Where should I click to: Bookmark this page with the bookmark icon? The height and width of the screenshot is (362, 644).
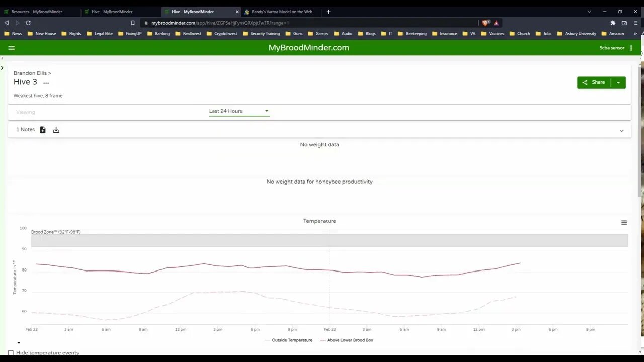coord(133,23)
